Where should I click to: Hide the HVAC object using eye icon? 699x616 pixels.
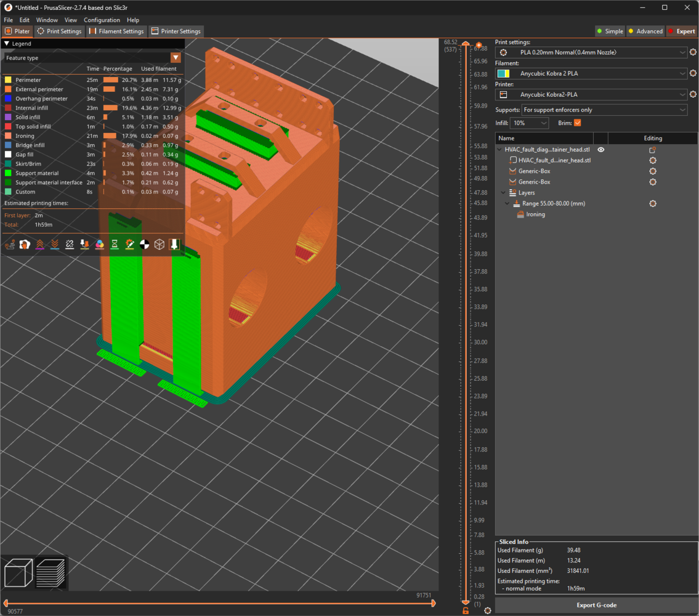(601, 150)
